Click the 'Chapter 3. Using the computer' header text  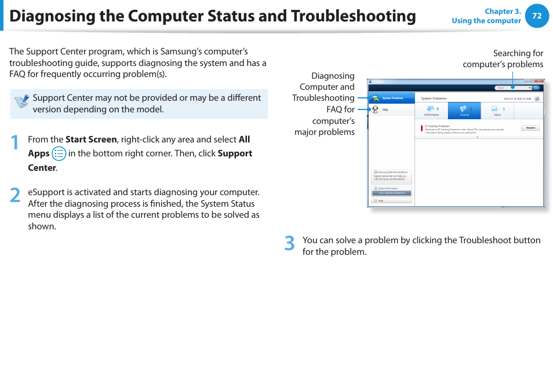[486, 16]
